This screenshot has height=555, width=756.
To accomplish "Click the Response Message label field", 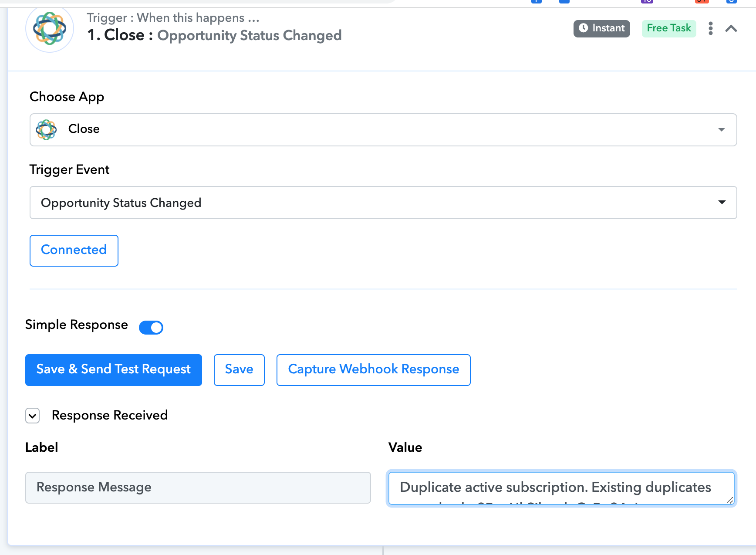I will point(198,487).
